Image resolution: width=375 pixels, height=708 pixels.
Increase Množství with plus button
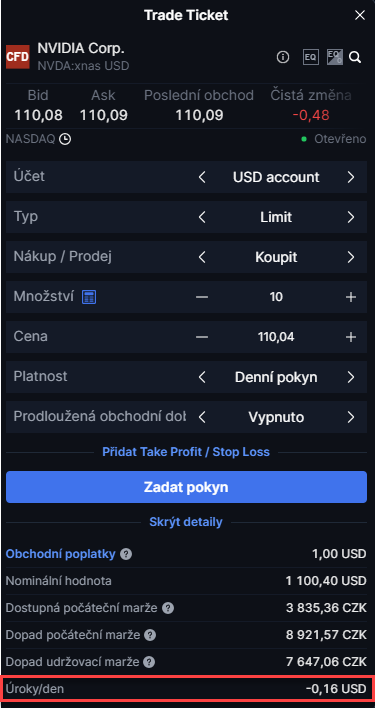[351, 297]
